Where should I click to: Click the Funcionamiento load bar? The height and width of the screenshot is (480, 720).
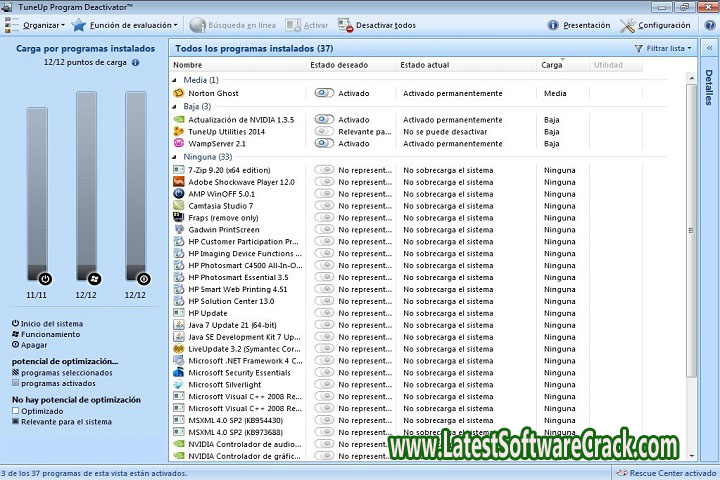coord(86,186)
